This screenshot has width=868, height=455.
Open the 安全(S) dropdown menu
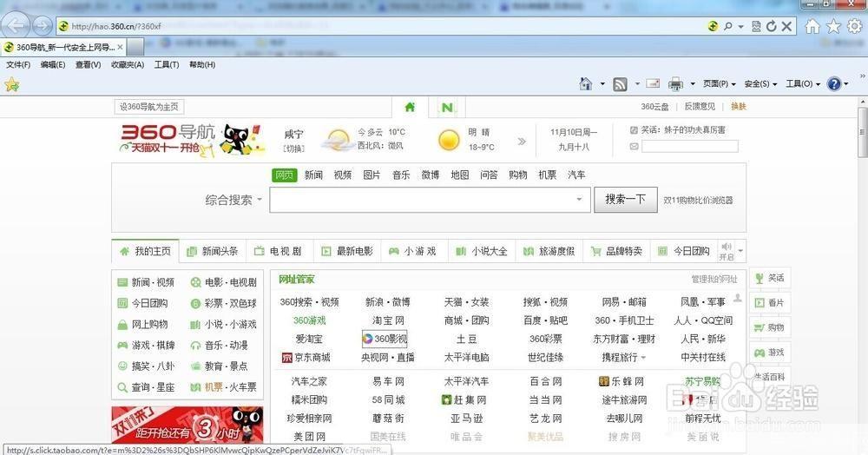pos(760,83)
